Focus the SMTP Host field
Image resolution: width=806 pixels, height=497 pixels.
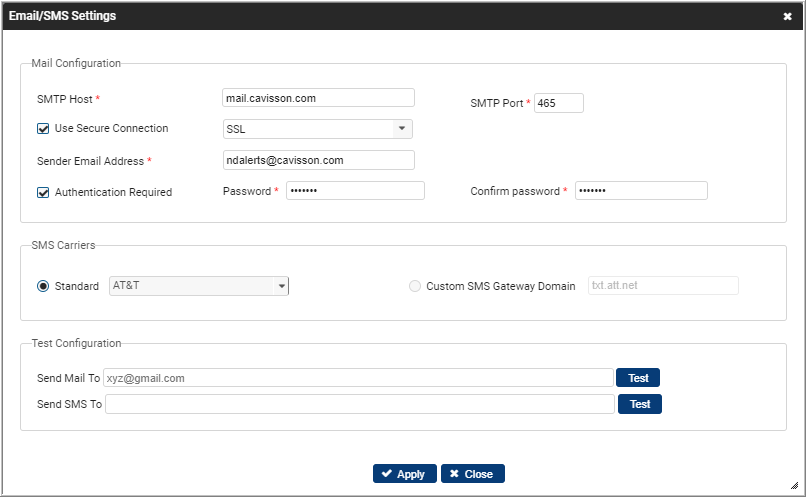(318, 98)
